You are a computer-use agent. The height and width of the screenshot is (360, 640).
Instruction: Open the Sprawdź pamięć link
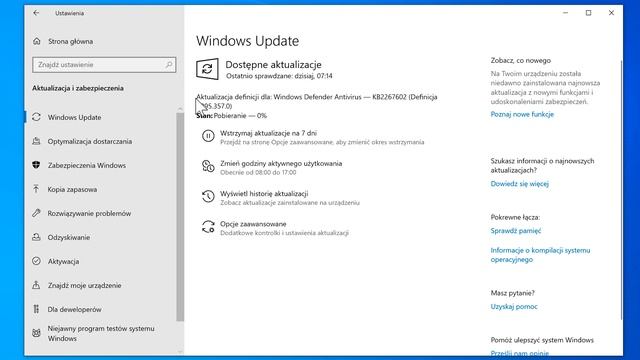(516, 231)
